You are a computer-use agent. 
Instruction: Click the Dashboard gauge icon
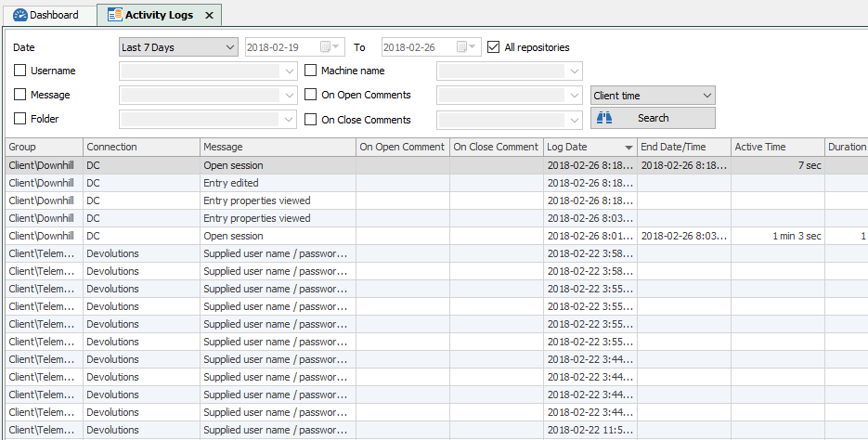pos(19,15)
